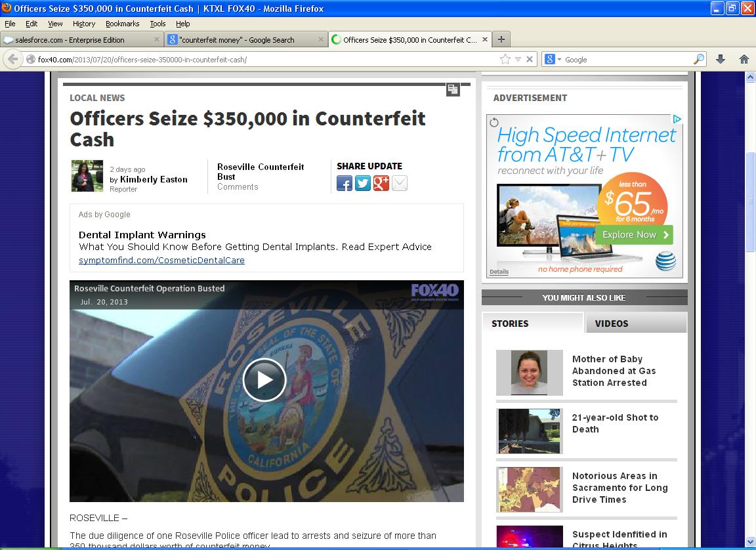
Task: Open a new tab with the plus button
Action: coord(501,39)
